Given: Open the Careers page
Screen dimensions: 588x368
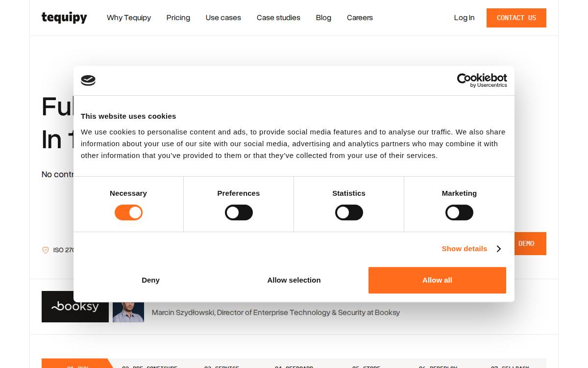Looking at the screenshot, I should point(360,18).
